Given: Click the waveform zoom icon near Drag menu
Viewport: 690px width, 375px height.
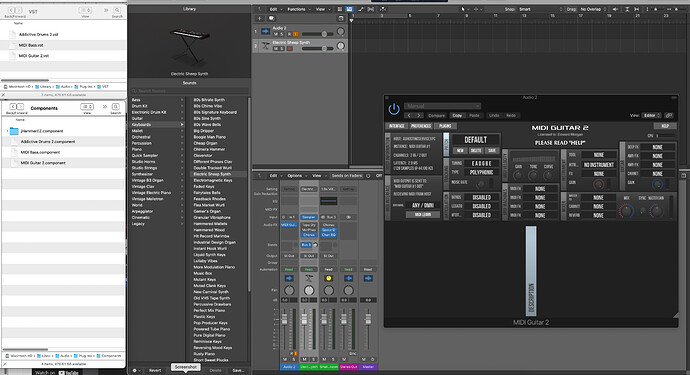Looking at the screenshot, I should coord(615,9).
